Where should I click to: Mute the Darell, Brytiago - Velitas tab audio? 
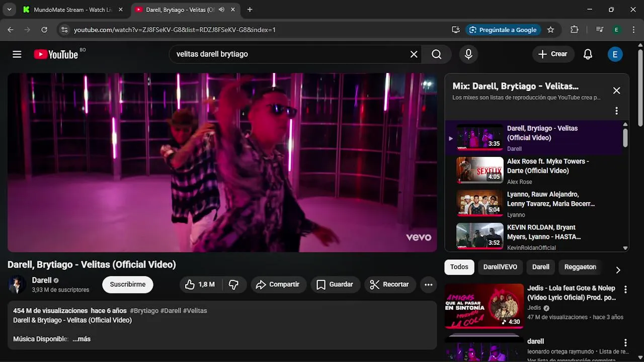tap(221, 10)
